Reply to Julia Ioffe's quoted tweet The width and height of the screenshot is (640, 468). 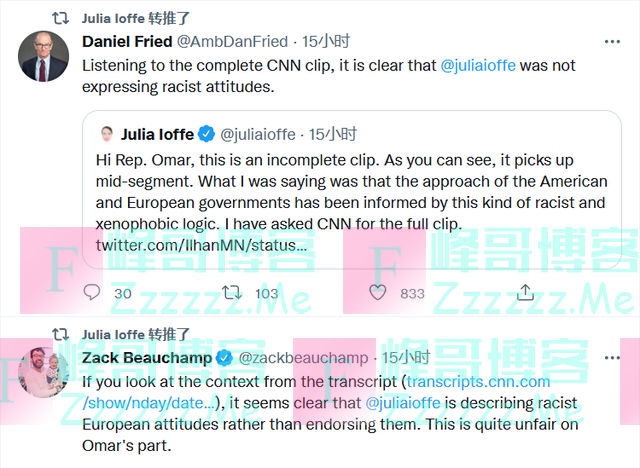pos(93,292)
